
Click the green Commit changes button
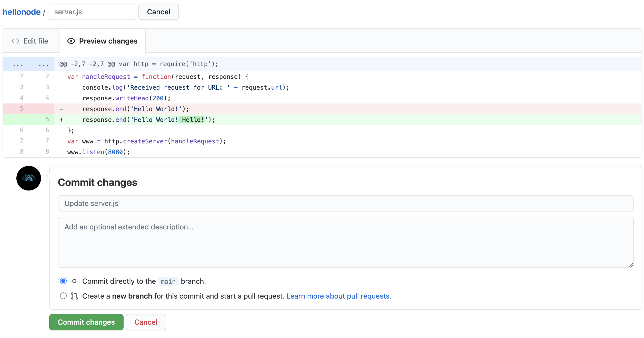86,322
